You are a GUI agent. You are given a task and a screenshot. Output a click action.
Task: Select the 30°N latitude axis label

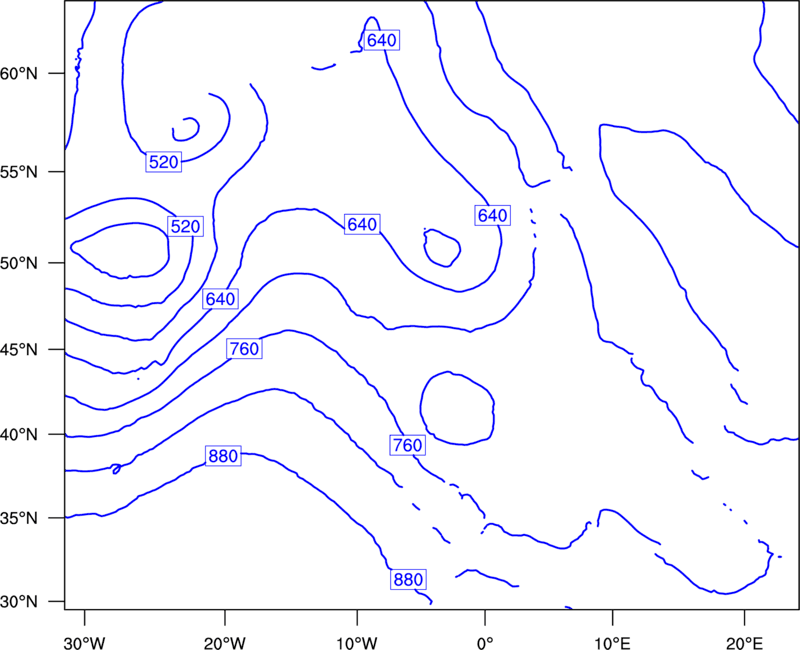19,602
